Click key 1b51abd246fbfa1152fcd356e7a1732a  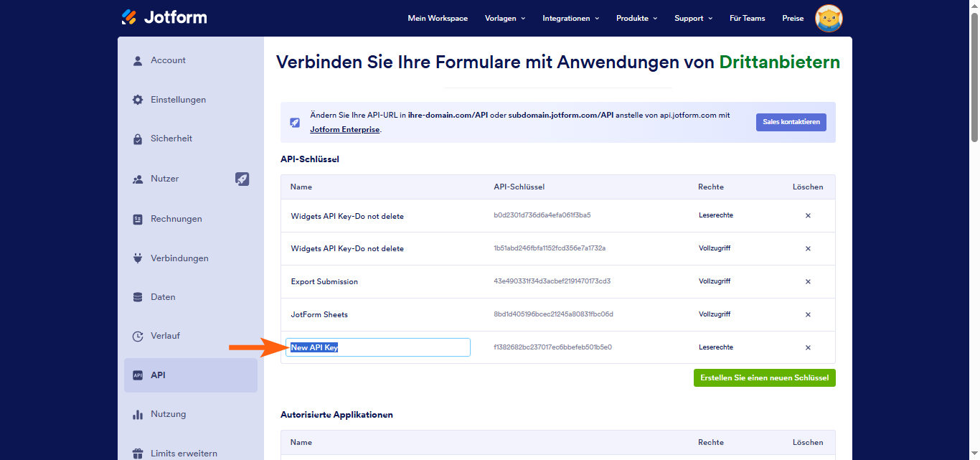[x=550, y=248]
